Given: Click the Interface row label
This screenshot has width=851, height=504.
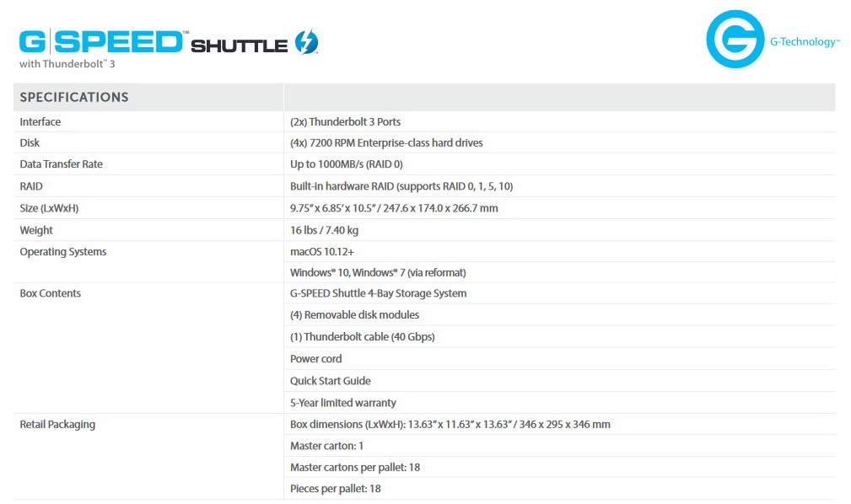Looking at the screenshot, I should (x=40, y=122).
